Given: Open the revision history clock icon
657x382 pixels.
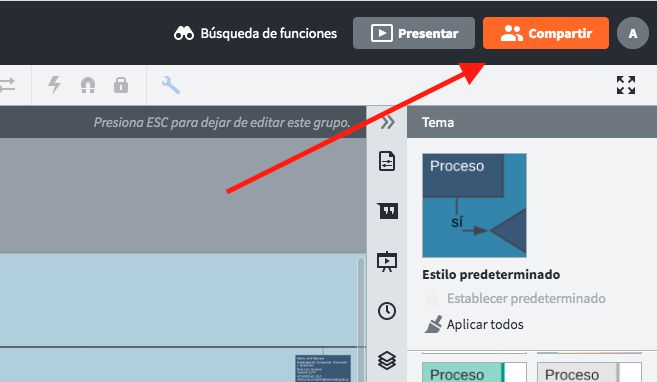Looking at the screenshot, I should tap(387, 311).
